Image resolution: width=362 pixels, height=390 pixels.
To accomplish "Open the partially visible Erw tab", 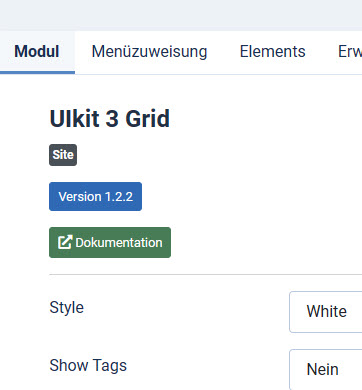I will (350, 52).
